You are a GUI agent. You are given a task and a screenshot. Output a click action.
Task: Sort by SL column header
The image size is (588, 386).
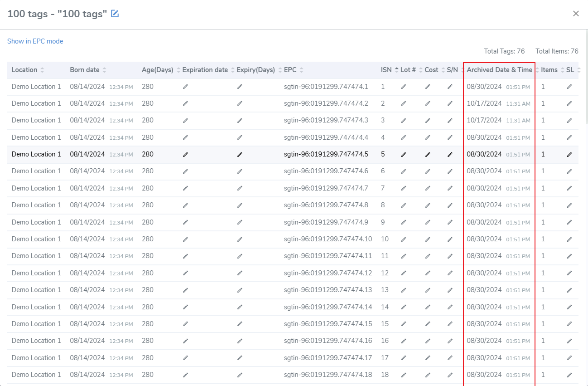coord(573,70)
